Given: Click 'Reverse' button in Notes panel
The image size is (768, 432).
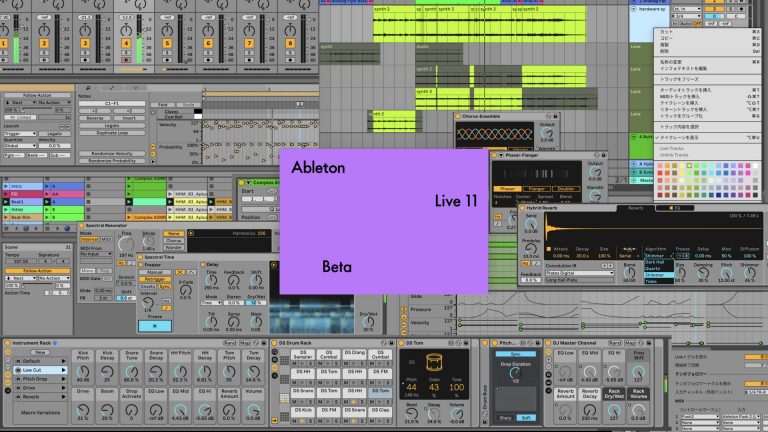Looking at the screenshot, I should click(x=95, y=118).
